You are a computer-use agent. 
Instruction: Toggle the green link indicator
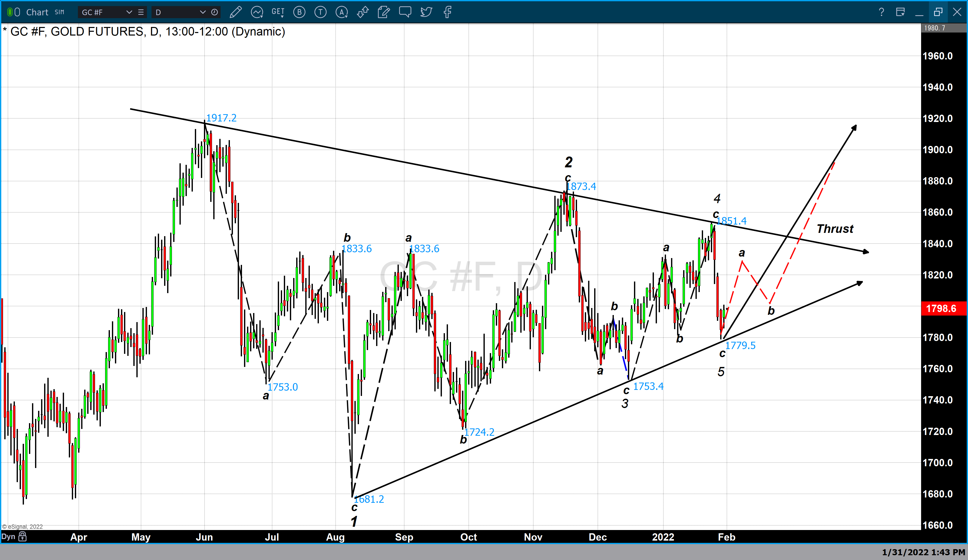[10, 12]
